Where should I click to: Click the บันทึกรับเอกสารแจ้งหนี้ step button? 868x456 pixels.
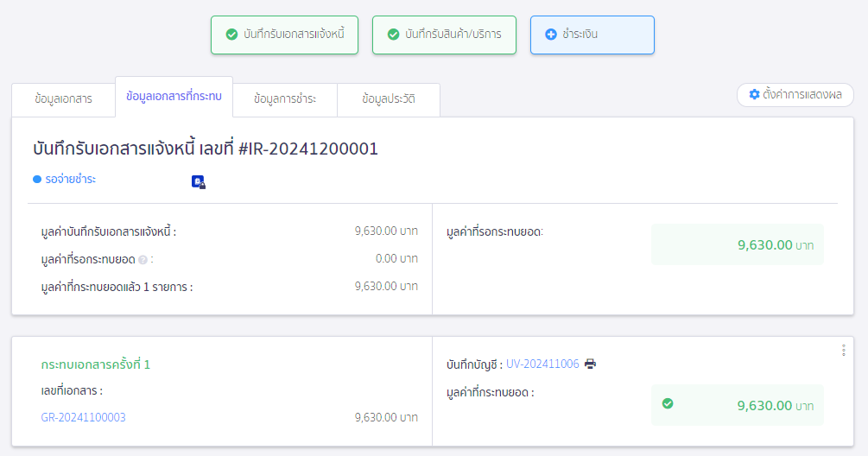click(284, 35)
